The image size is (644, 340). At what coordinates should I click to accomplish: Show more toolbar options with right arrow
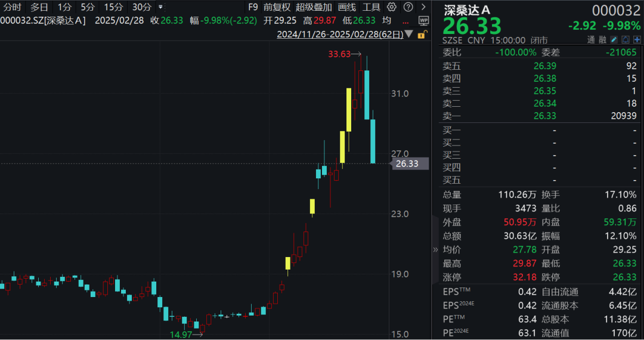pos(423,7)
